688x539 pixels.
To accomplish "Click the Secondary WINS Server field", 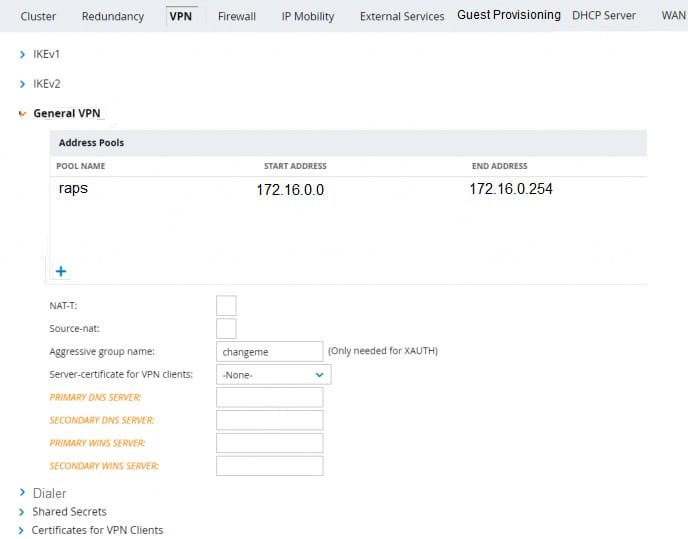I will [269, 466].
